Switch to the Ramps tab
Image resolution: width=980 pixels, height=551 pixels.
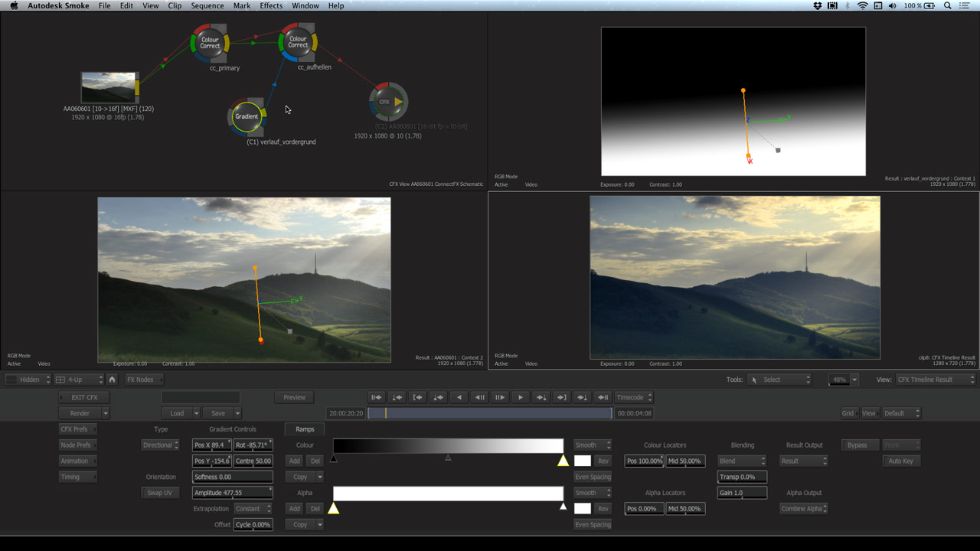[x=305, y=429]
